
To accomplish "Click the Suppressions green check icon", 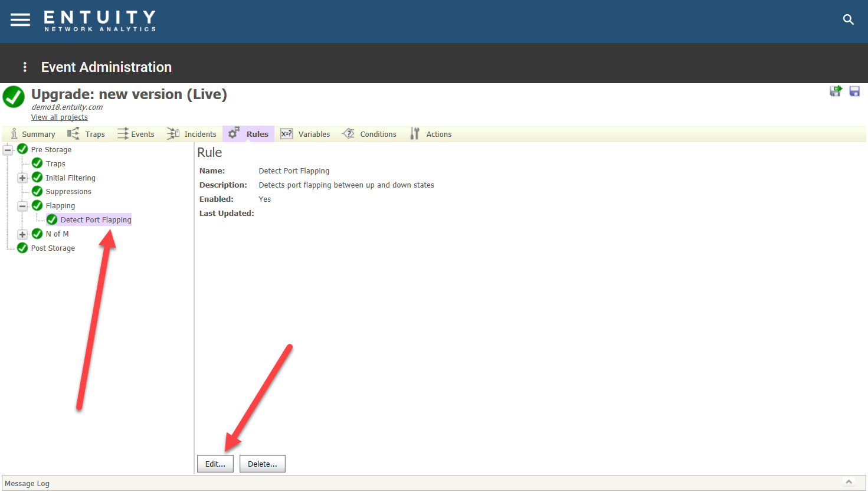I will 37,191.
